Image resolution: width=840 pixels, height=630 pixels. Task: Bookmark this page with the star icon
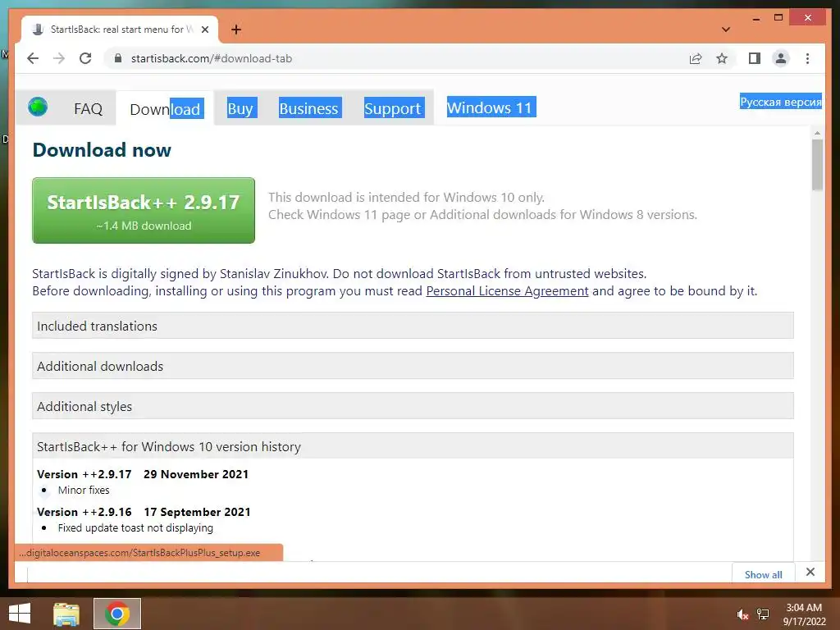click(x=722, y=58)
